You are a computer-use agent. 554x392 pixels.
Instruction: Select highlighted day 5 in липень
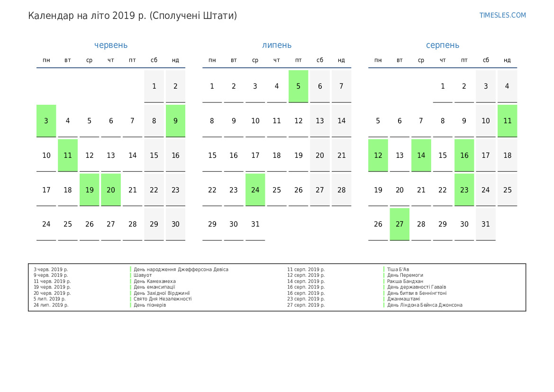pos(298,86)
